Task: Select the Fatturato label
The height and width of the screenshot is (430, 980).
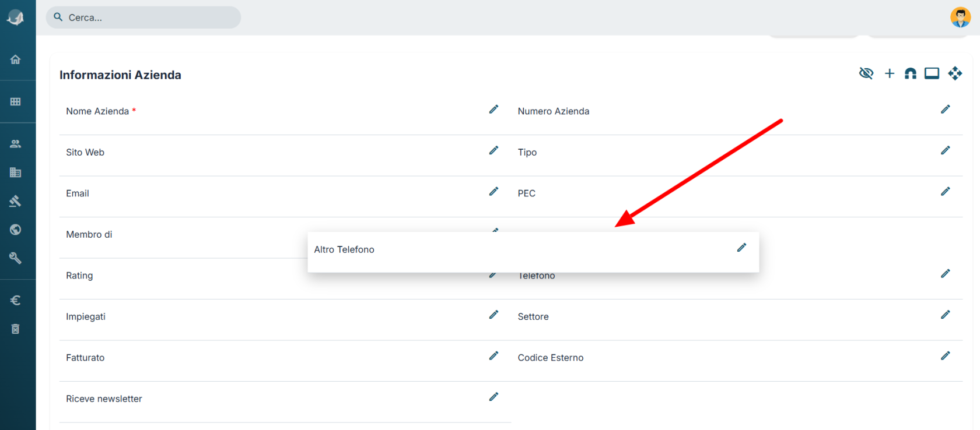Action: coord(85,358)
